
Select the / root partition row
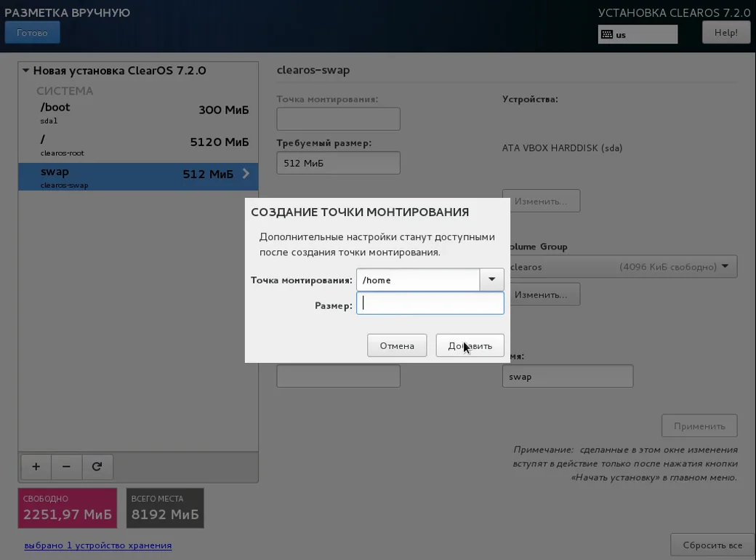tap(138, 145)
